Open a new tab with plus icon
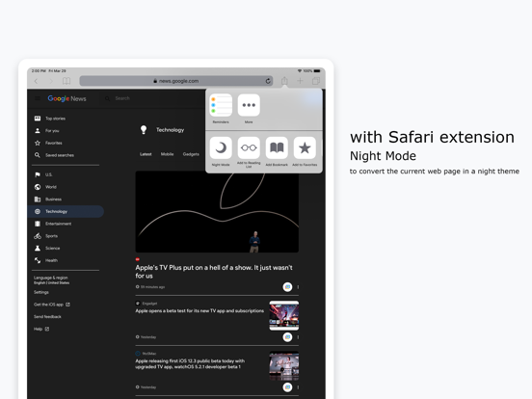The image size is (532, 399). click(x=300, y=81)
